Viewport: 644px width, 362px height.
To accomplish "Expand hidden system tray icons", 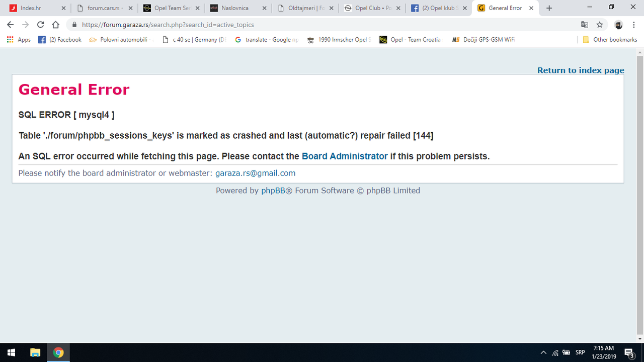I will point(543,352).
